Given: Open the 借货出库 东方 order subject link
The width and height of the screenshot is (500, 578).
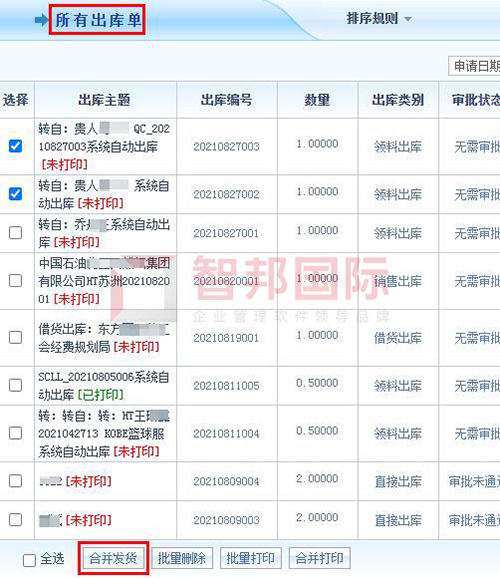Looking at the screenshot, I should point(104,338).
